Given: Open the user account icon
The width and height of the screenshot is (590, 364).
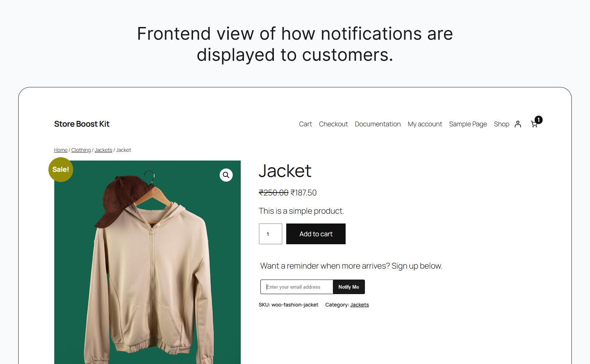Looking at the screenshot, I should [518, 124].
